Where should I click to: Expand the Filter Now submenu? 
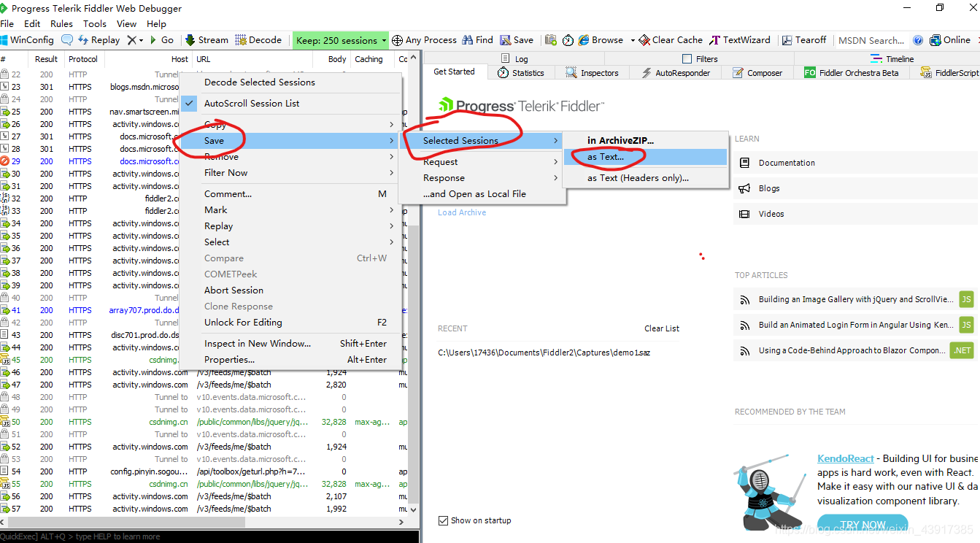[290, 173]
